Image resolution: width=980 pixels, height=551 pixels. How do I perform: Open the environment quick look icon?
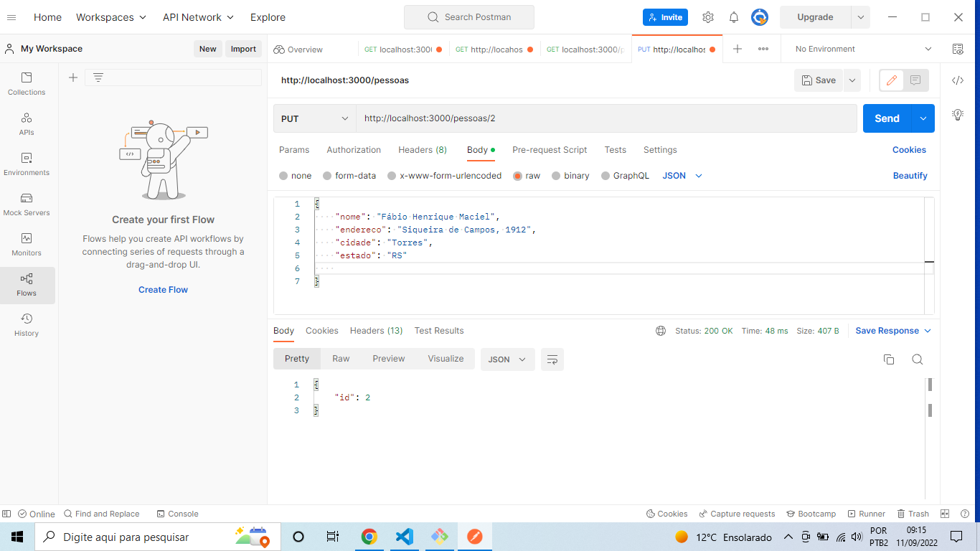(x=958, y=49)
